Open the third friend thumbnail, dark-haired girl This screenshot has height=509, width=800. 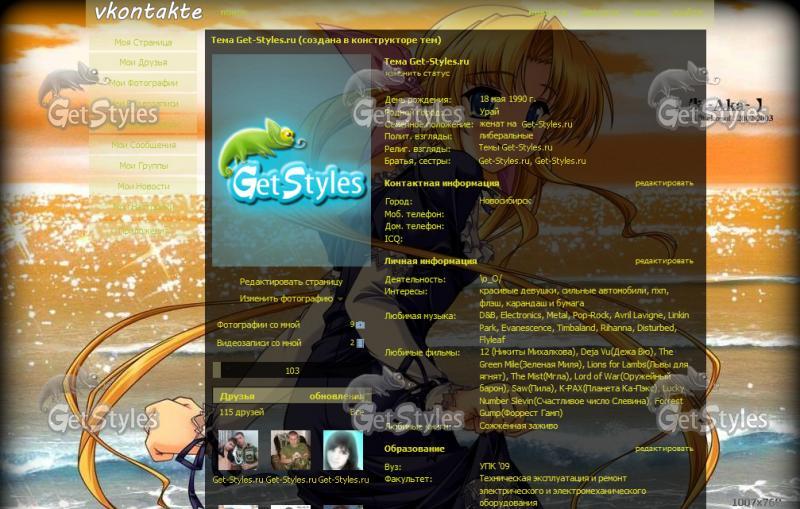pyautogui.click(x=343, y=450)
